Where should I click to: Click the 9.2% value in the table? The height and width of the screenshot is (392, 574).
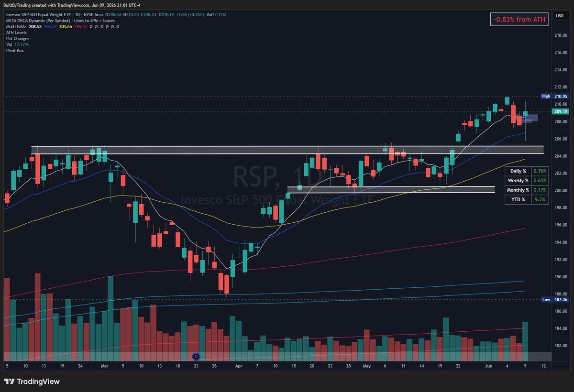pos(540,199)
